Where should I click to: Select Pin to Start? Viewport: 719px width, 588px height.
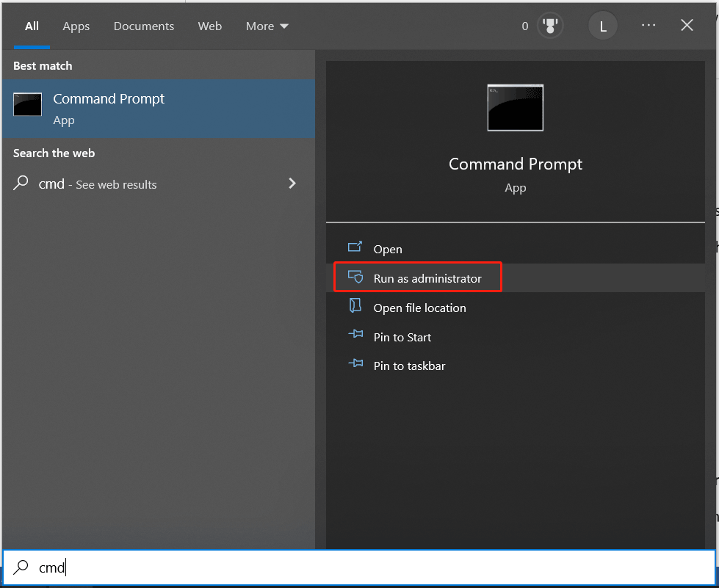tap(402, 337)
